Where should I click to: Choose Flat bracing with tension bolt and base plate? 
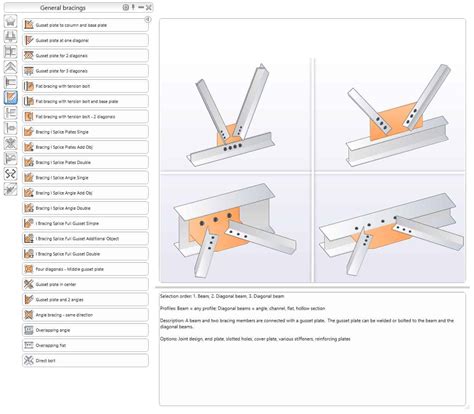(85, 101)
